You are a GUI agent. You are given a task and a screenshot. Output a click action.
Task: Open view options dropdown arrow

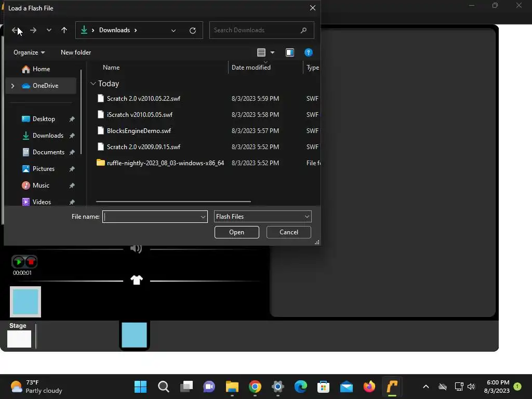click(272, 52)
